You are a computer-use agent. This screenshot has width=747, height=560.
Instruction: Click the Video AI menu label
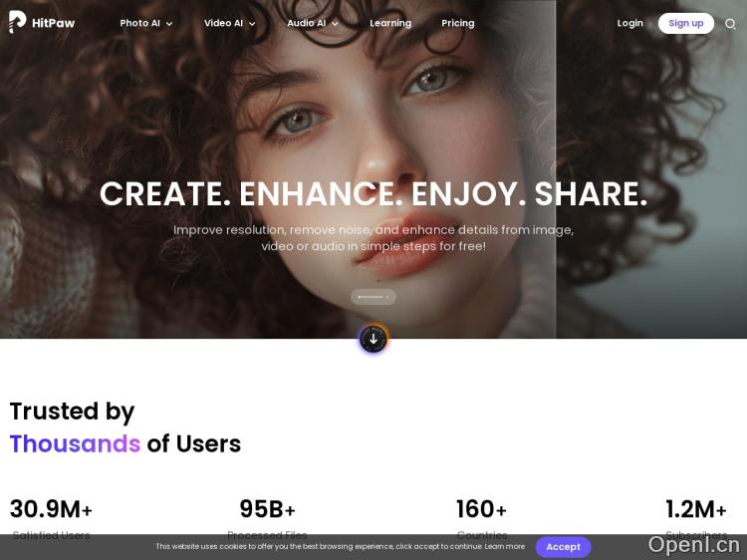pyautogui.click(x=223, y=23)
